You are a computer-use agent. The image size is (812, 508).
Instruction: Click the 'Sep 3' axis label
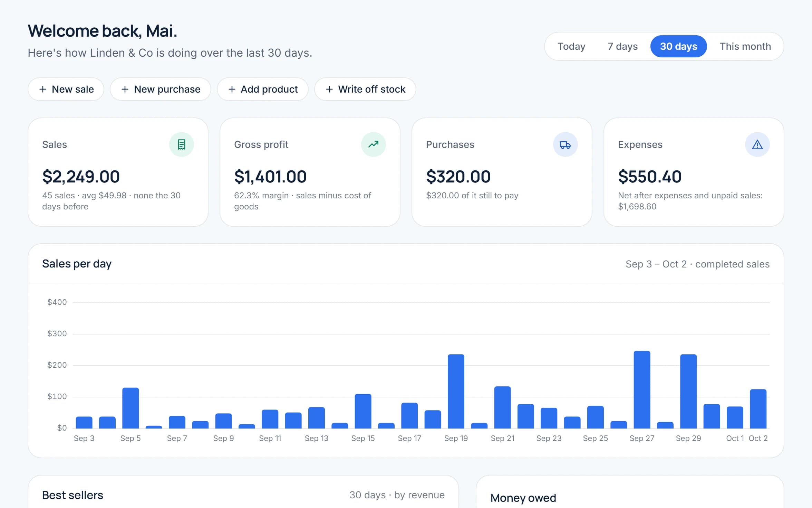(x=84, y=438)
